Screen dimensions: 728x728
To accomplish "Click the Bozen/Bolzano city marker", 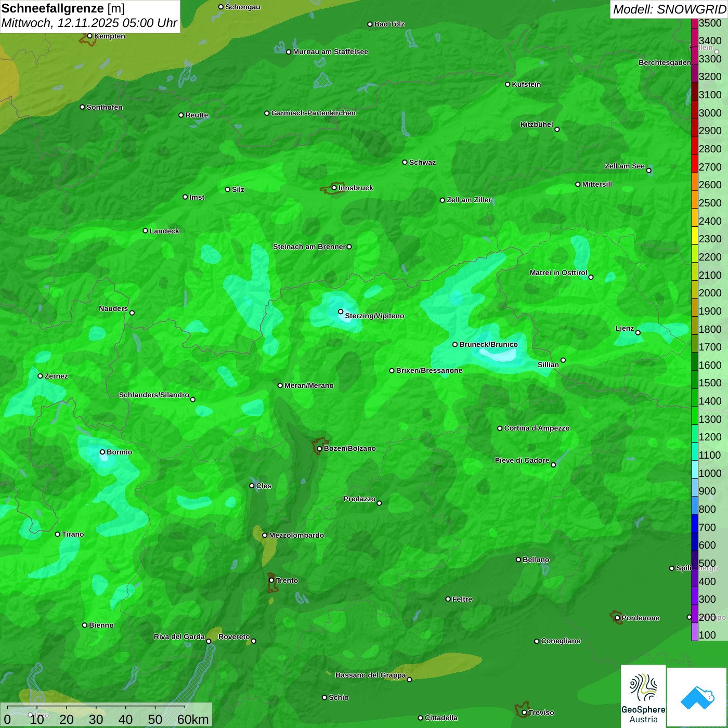I will click(x=319, y=448).
